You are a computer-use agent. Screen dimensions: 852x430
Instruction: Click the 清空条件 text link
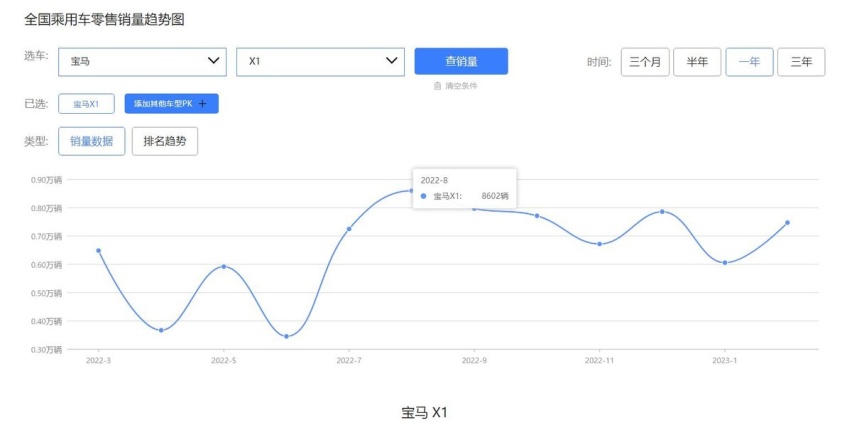click(461, 86)
